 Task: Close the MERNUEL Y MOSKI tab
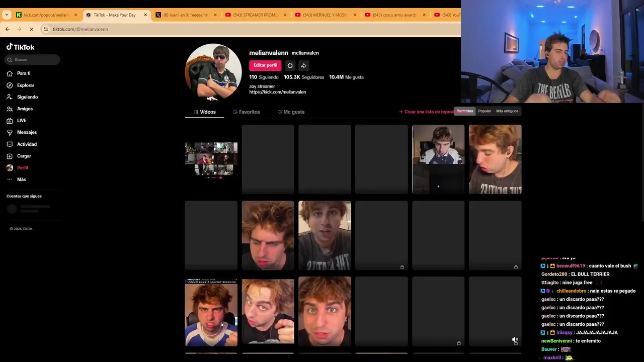click(x=354, y=15)
